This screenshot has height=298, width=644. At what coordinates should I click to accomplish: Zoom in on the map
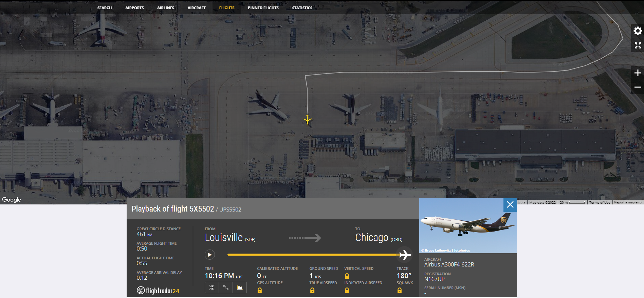(x=638, y=73)
